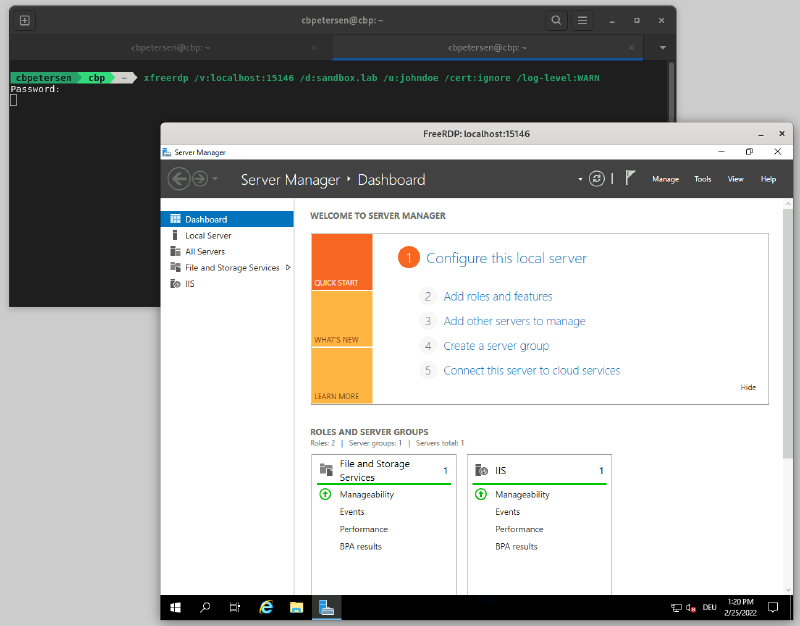Viewport: 800px width, 626px height.
Task: Open Task View in the taskbar
Action: click(x=235, y=607)
